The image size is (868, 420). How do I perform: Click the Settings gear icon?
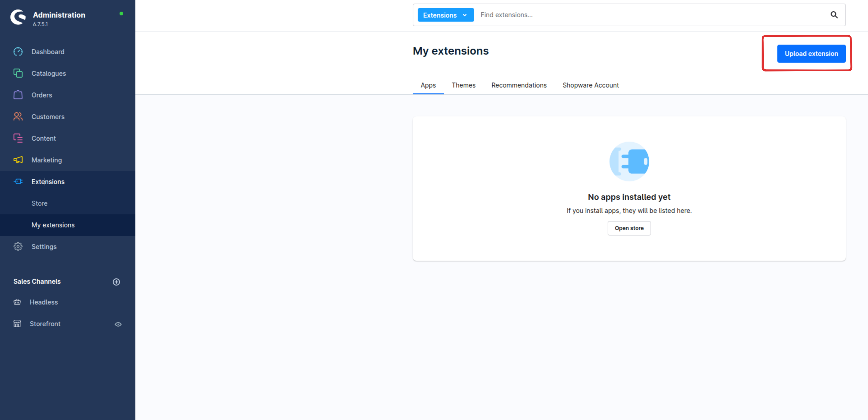click(x=18, y=246)
